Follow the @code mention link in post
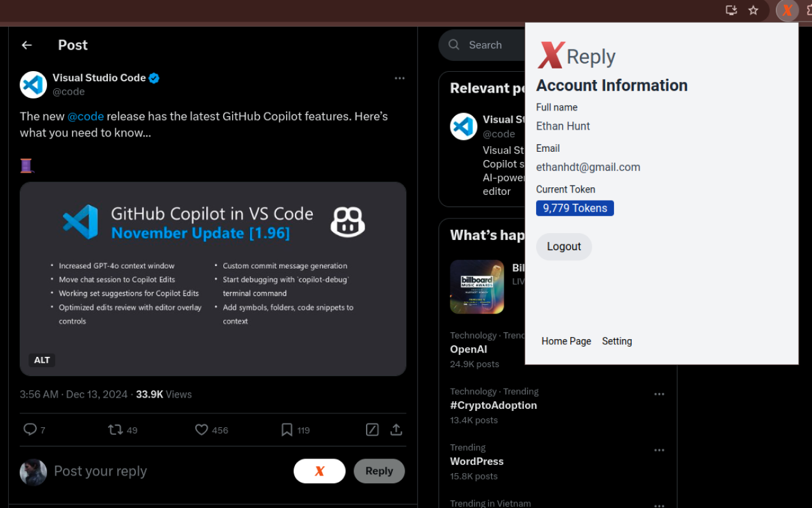The height and width of the screenshot is (508, 812). [86, 116]
